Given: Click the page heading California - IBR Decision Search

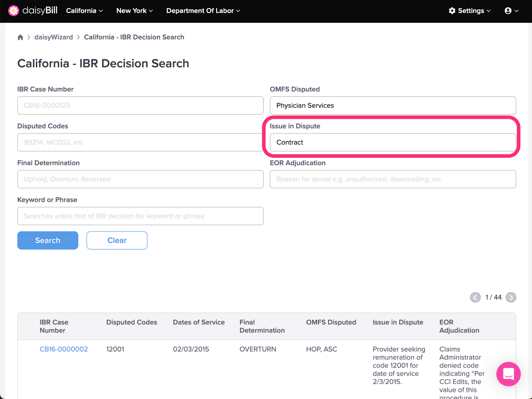Looking at the screenshot, I should point(103,63).
